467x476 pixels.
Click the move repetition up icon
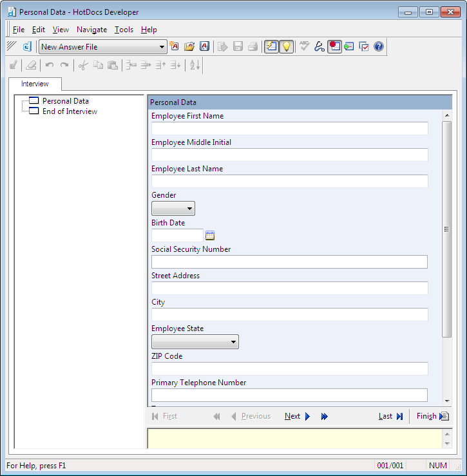[x=160, y=65]
